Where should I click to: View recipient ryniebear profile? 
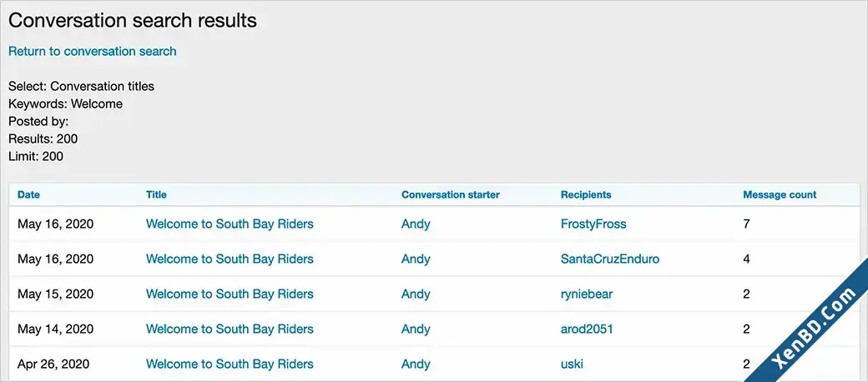[587, 294]
